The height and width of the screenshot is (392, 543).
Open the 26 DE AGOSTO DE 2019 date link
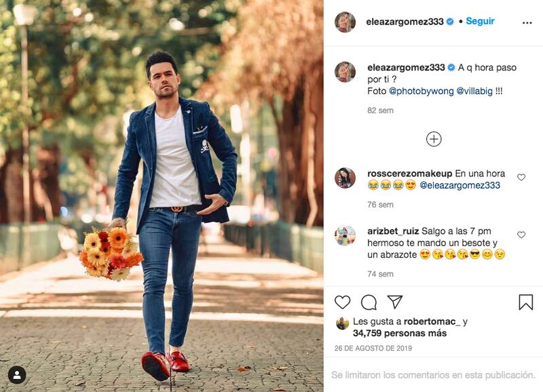373,348
